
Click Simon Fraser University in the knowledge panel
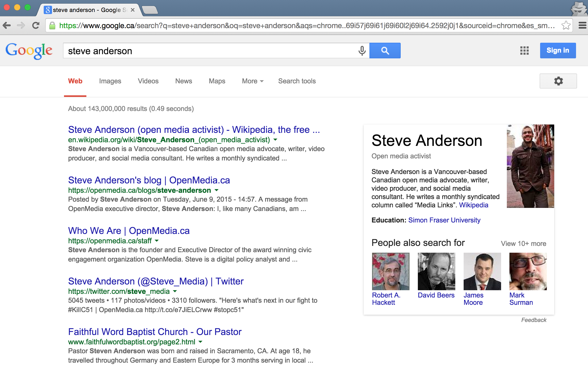[x=444, y=220]
